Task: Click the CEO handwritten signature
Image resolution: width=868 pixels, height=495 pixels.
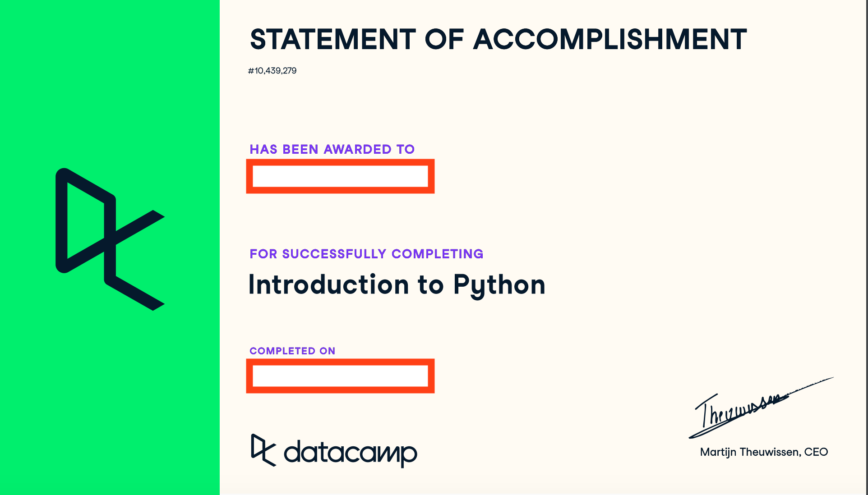Action: pyautogui.click(x=761, y=409)
